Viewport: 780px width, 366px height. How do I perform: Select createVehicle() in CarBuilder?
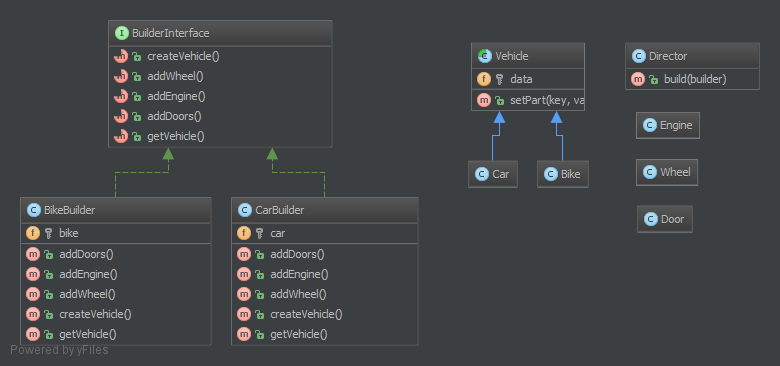pyautogui.click(x=306, y=314)
